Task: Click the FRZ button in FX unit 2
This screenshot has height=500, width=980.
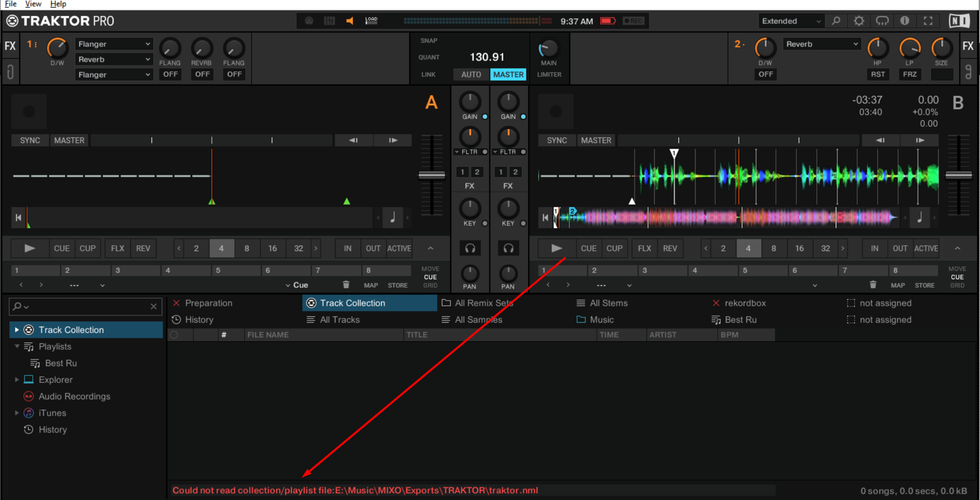Action: 909,75
